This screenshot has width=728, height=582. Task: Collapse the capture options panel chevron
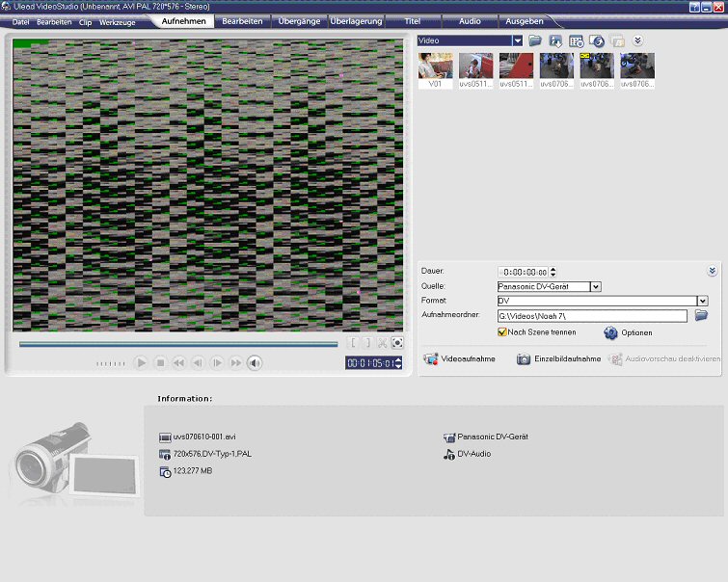(x=712, y=272)
